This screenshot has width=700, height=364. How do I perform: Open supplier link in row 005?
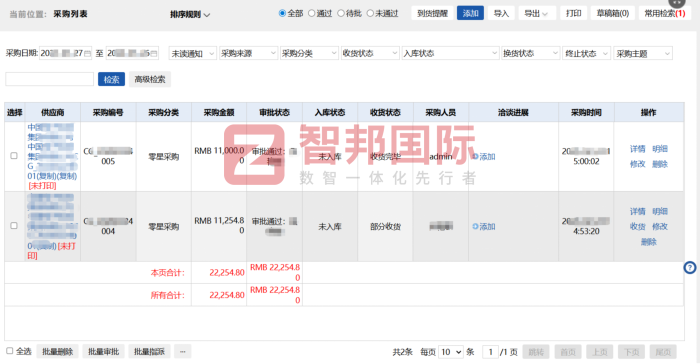click(52, 151)
